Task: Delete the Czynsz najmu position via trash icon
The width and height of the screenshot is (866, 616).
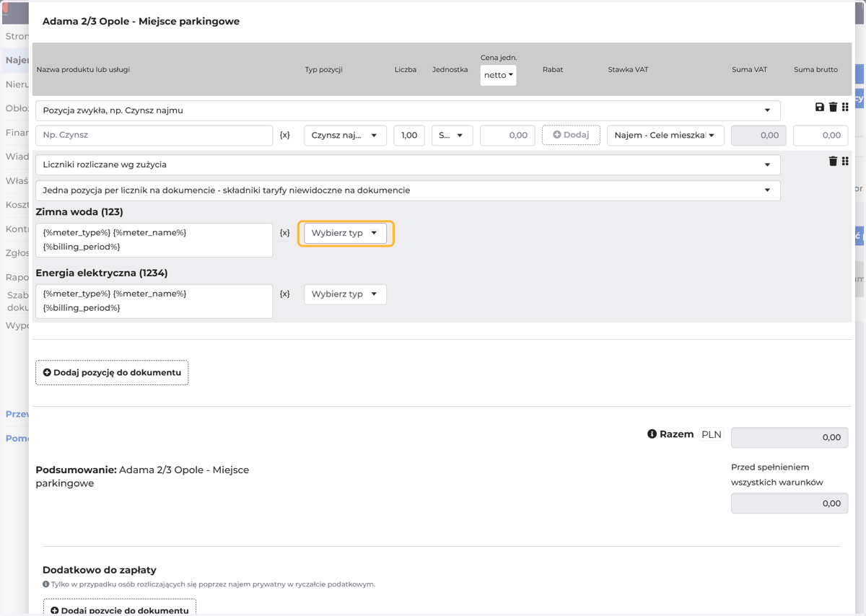Action: click(x=833, y=107)
